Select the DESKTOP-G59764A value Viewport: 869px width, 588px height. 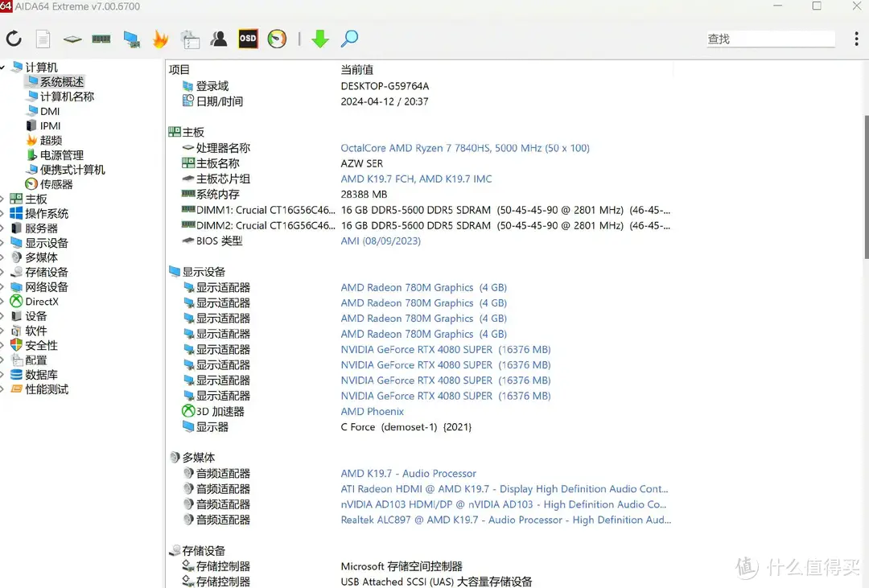point(385,86)
